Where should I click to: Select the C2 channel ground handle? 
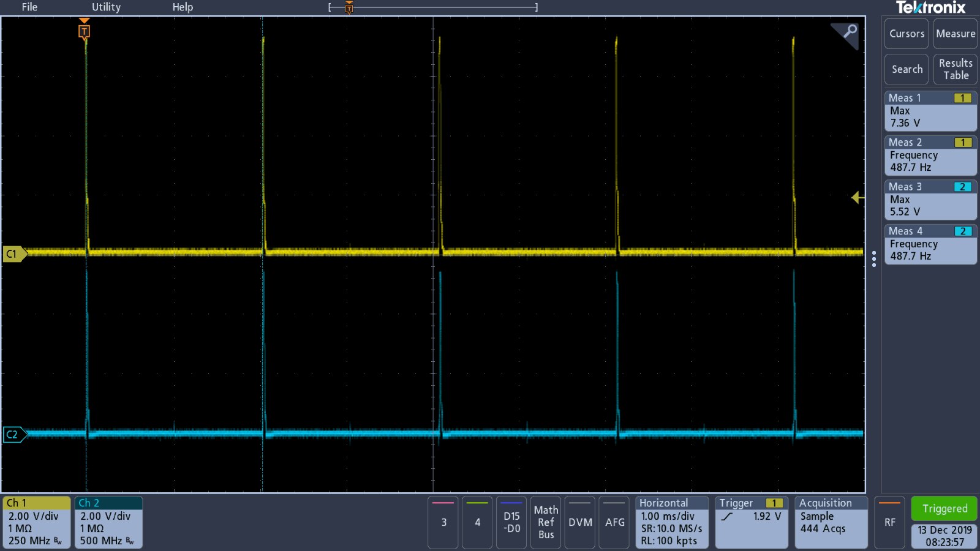[13, 435]
